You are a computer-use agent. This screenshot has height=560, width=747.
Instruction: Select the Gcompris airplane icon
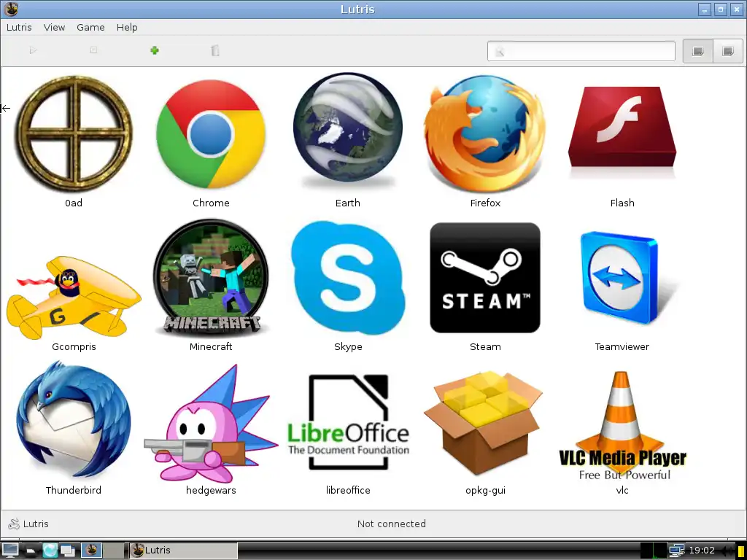tap(74, 296)
